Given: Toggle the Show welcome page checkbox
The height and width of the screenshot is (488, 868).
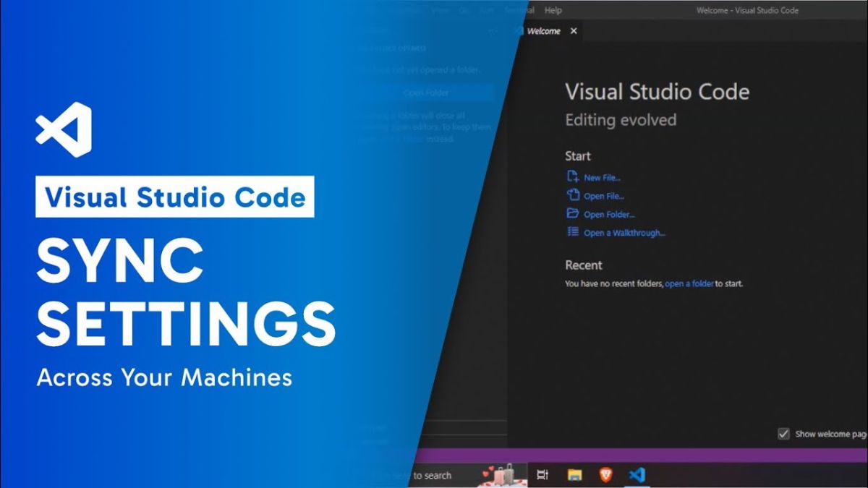Looking at the screenshot, I should (783, 434).
